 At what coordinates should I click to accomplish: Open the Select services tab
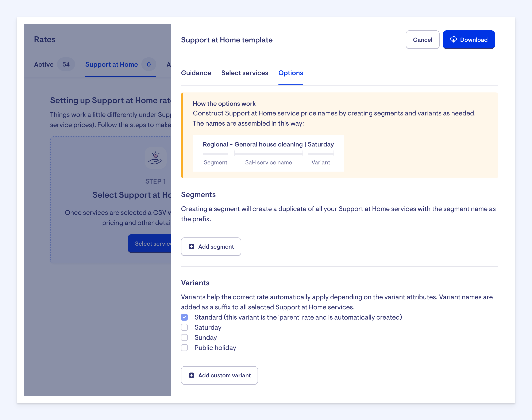coord(244,73)
